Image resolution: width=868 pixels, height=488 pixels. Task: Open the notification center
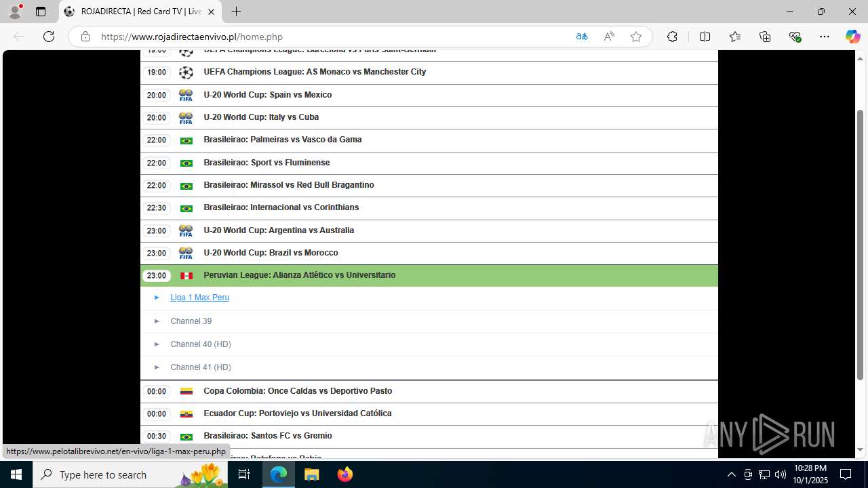click(x=846, y=474)
